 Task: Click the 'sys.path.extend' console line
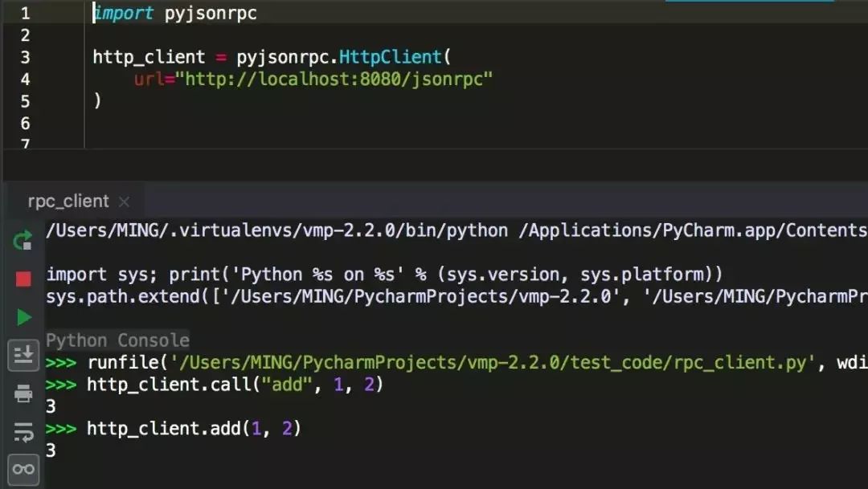pyautogui.click(x=457, y=297)
